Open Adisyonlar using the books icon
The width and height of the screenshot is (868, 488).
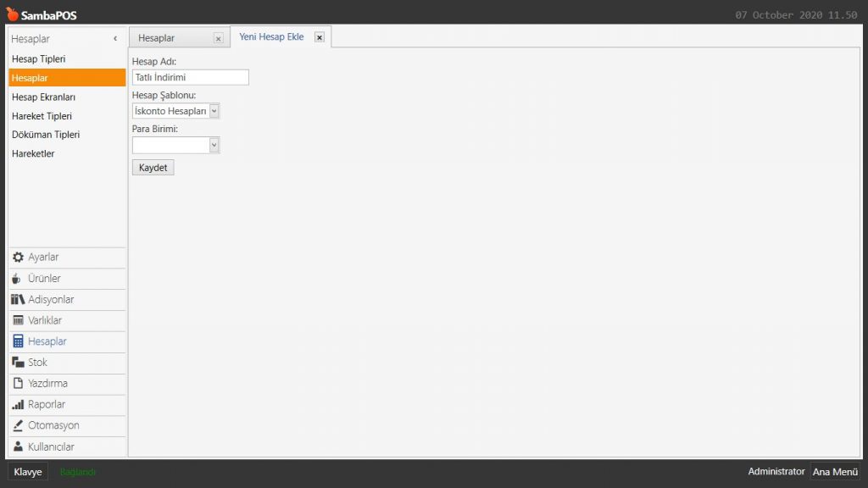(18, 300)
